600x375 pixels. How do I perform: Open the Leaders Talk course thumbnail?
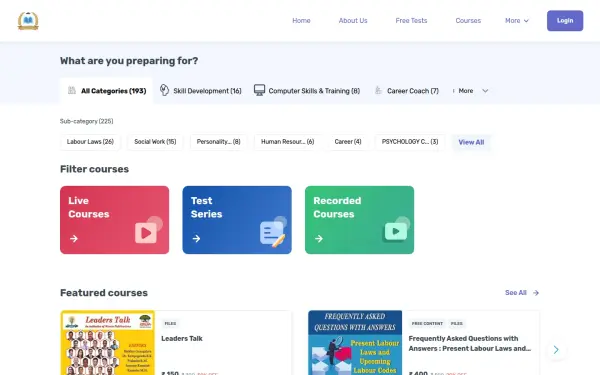click(x=108, y=343)
